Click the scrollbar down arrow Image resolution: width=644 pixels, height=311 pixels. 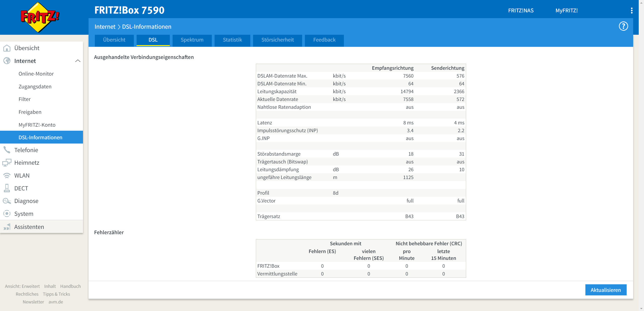pos(641,308)
